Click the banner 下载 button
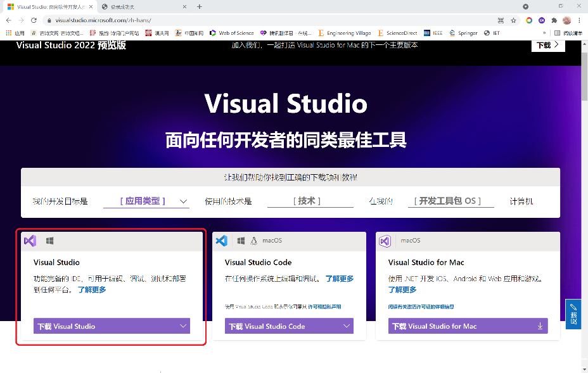Viewport: 588px width, 373px height. pos(548,45)
